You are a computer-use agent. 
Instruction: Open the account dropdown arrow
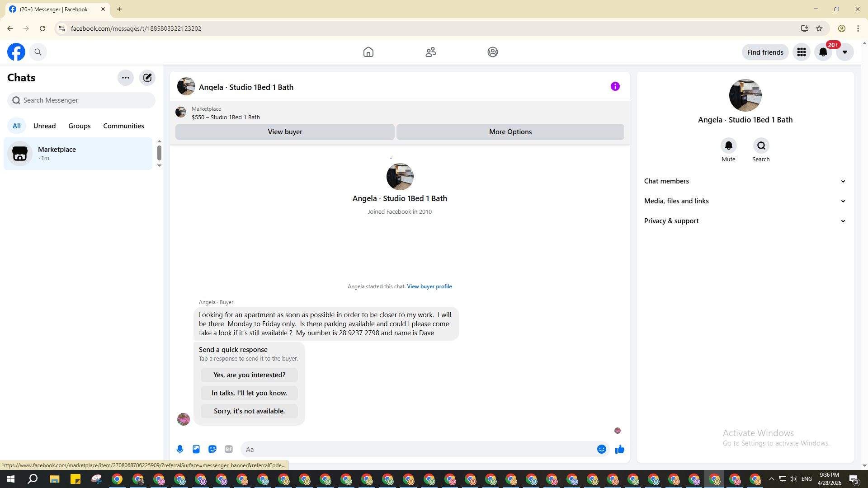[x=844, y=52]
